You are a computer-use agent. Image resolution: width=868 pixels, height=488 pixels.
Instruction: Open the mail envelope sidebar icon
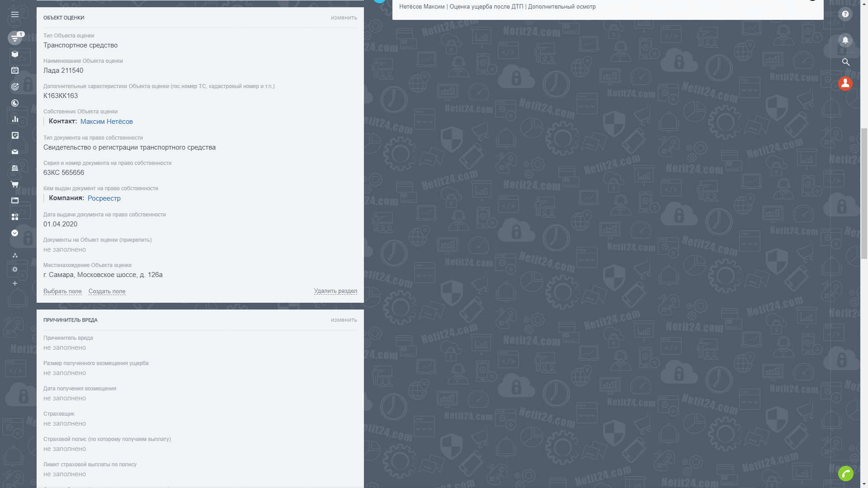pyautogui.click(x=15, y=152)
